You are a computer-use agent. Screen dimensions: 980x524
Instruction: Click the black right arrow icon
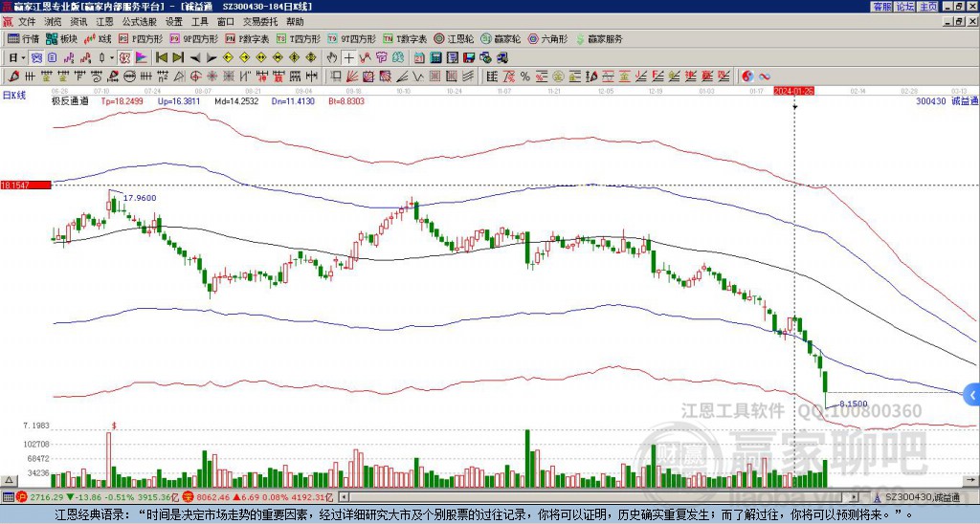pos(212,58)
